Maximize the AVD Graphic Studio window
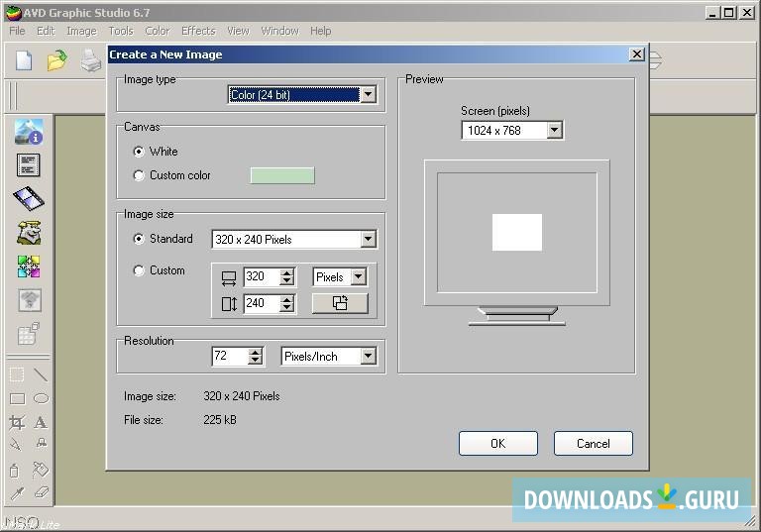The image size is (761, 532). [x=729, y=13]
